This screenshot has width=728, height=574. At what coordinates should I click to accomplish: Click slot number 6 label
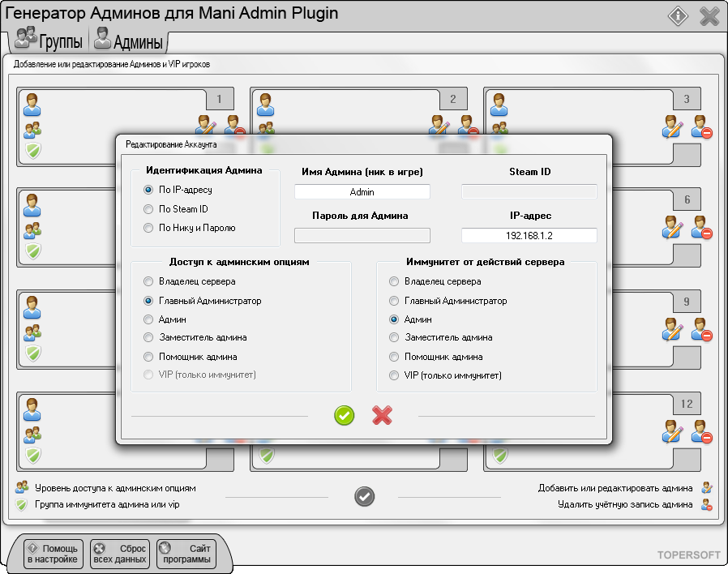687,199
